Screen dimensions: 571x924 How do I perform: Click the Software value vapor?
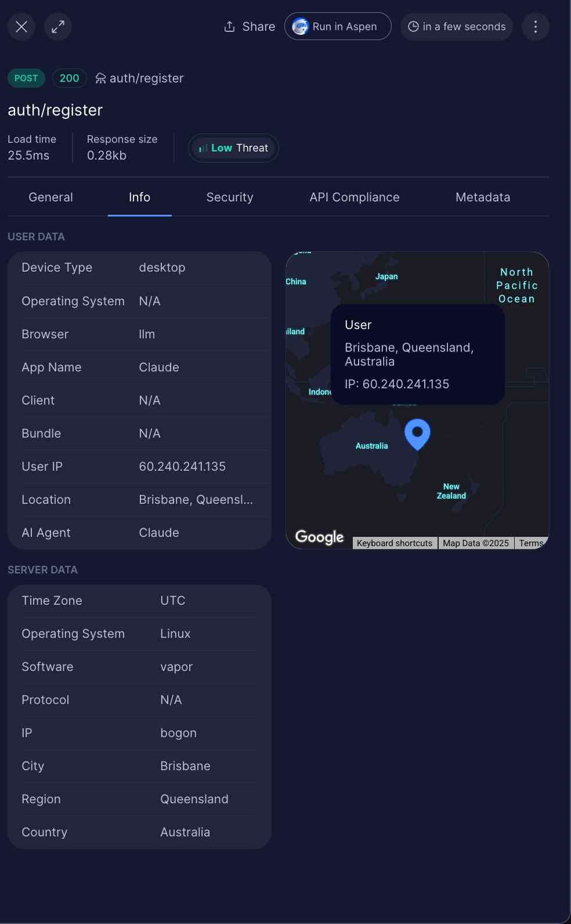point(176,667)
